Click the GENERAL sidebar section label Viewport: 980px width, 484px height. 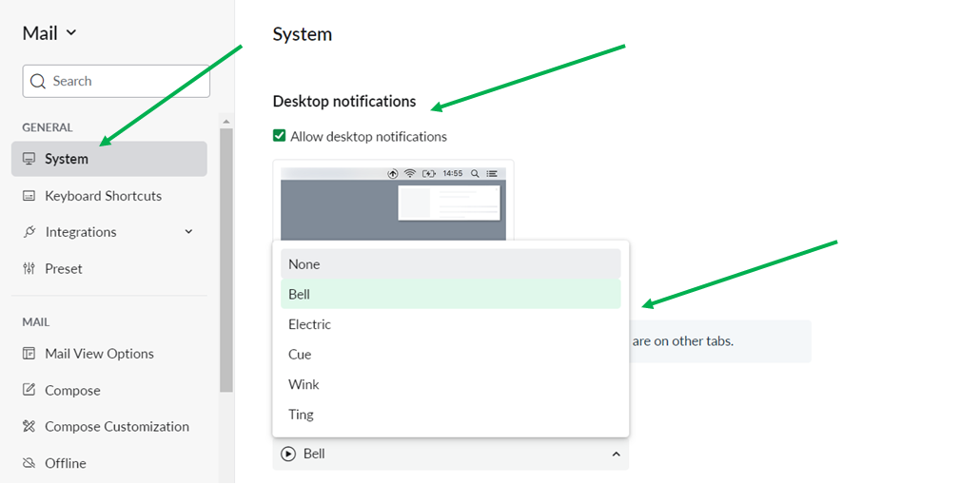48,127
